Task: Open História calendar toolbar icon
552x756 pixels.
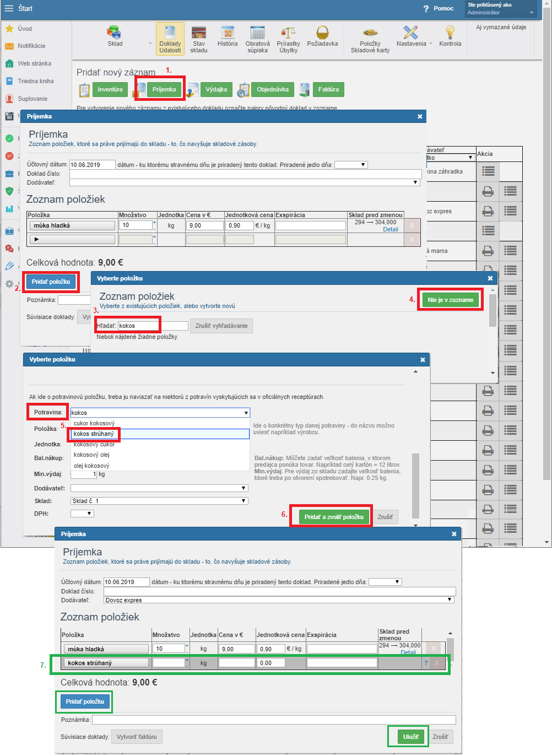Action: click(228, 36)
